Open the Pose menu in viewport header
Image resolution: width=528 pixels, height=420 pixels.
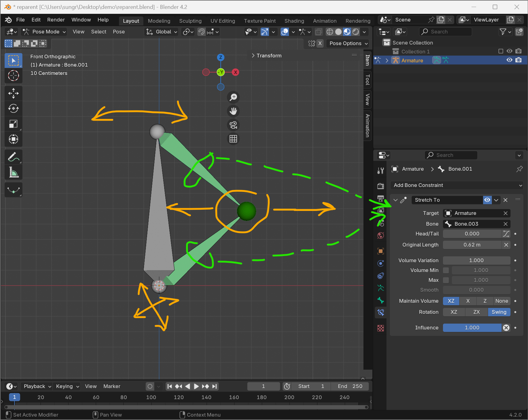[x=118, y=32]
